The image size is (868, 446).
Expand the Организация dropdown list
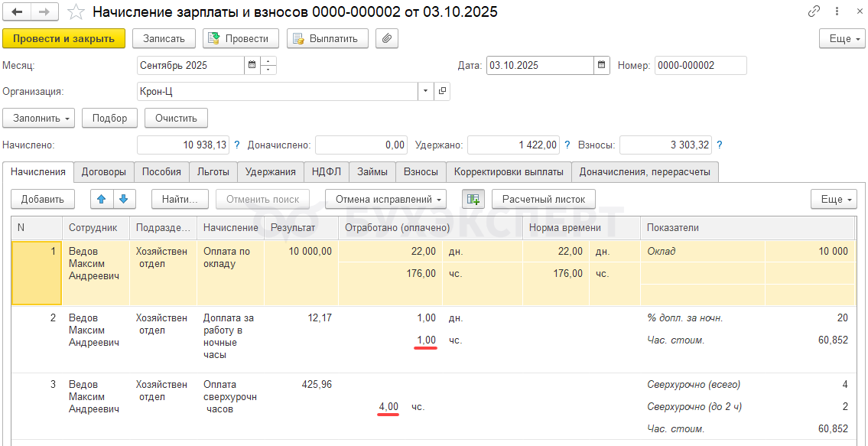click(x=426, y=92)
